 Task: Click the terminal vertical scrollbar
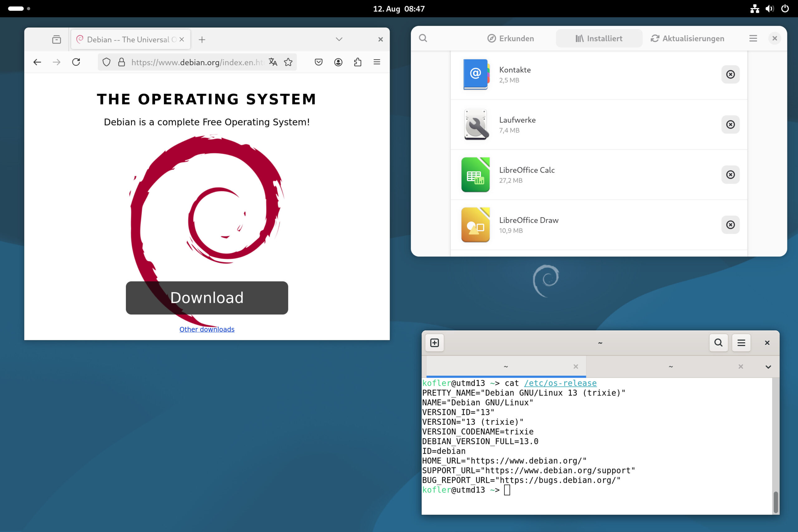776,502
